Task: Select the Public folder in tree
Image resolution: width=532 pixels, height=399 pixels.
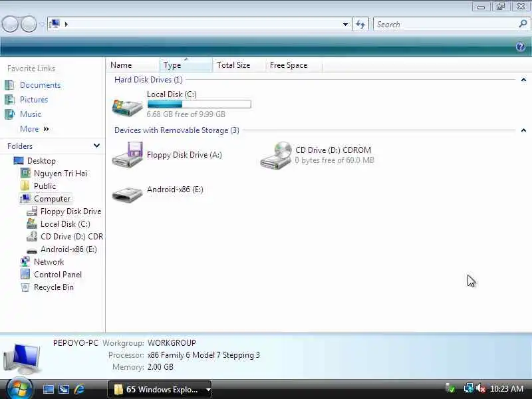Action: [x=45, y=186]
